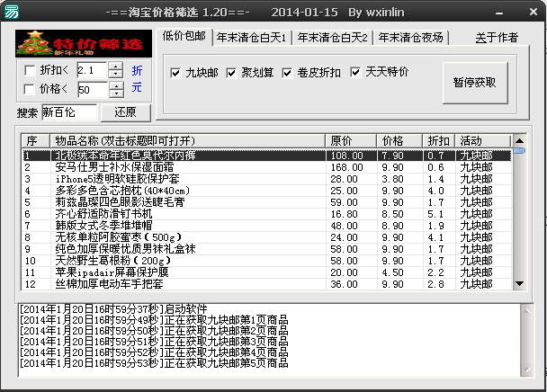The image size is (547, 392).
Task: Select the row 天然野生葛根粉(200g)
Action: 267,261
